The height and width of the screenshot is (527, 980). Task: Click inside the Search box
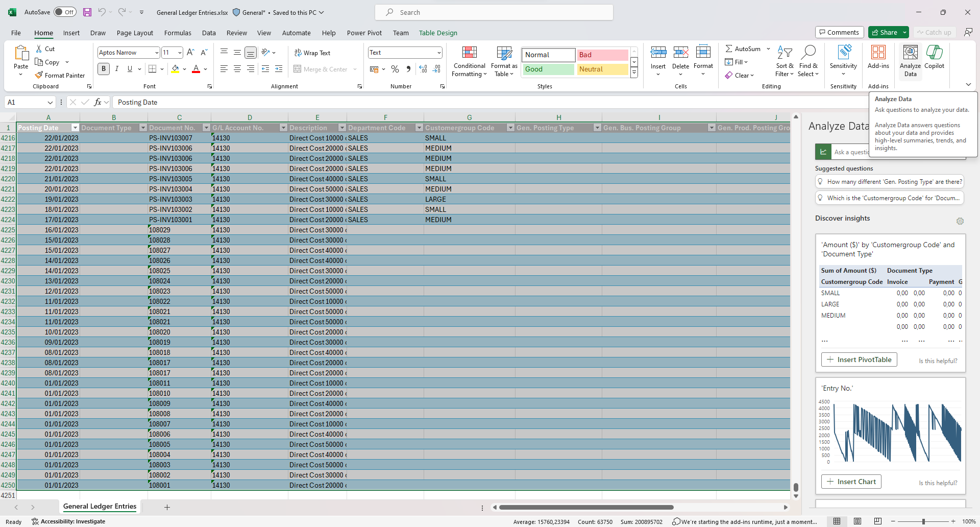(x=493, y=12)
